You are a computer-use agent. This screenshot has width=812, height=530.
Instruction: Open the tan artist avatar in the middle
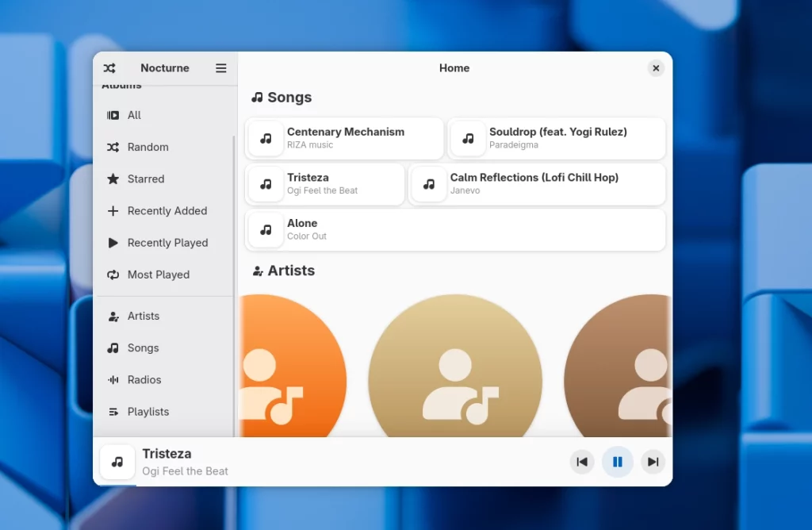[x=455, y=373]
